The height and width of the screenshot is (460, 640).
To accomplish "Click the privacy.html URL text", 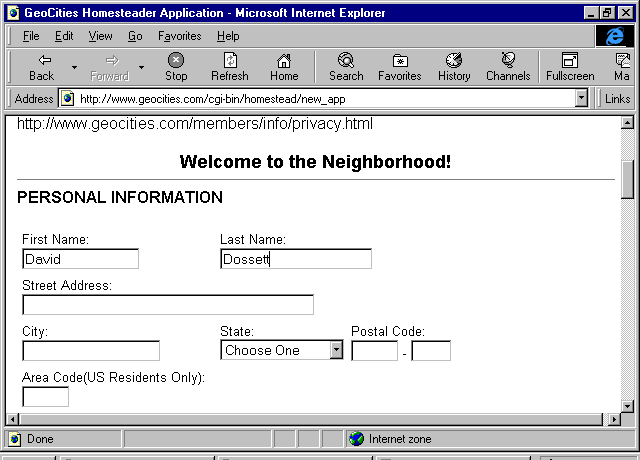I will (195, 123).
